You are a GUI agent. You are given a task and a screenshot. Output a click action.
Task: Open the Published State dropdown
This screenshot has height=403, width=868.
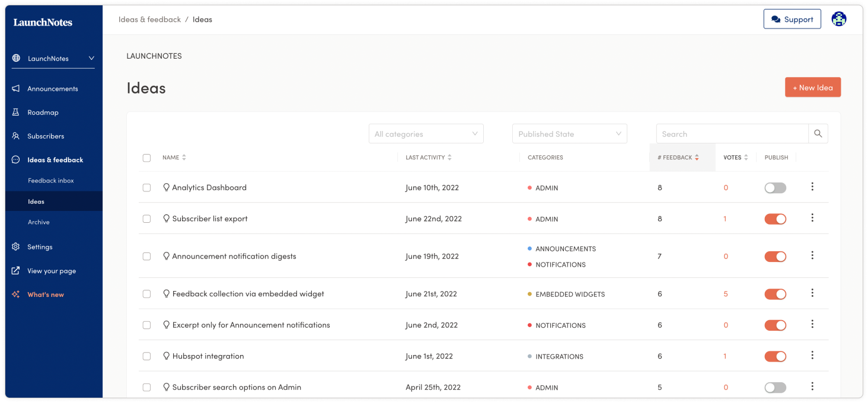click(570, 134)
